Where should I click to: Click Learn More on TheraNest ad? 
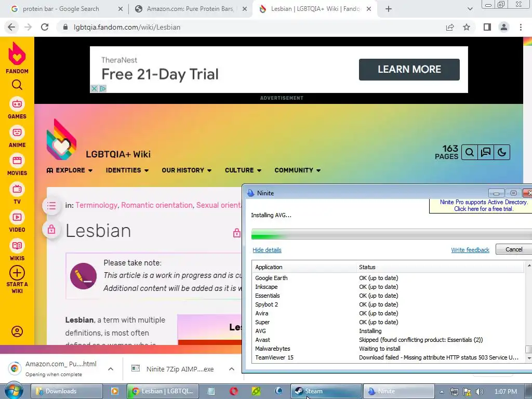(409, 70)
